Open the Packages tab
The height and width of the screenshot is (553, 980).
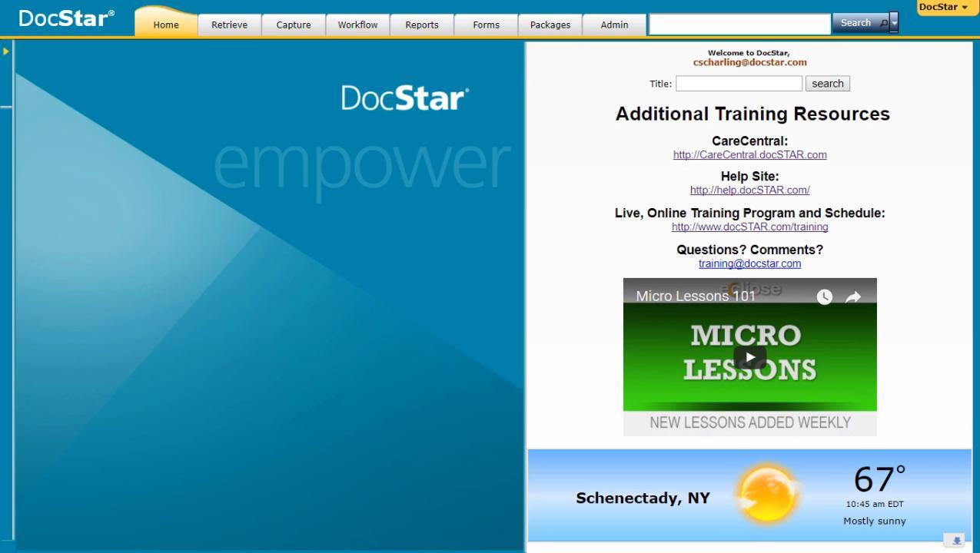point(550,25)
